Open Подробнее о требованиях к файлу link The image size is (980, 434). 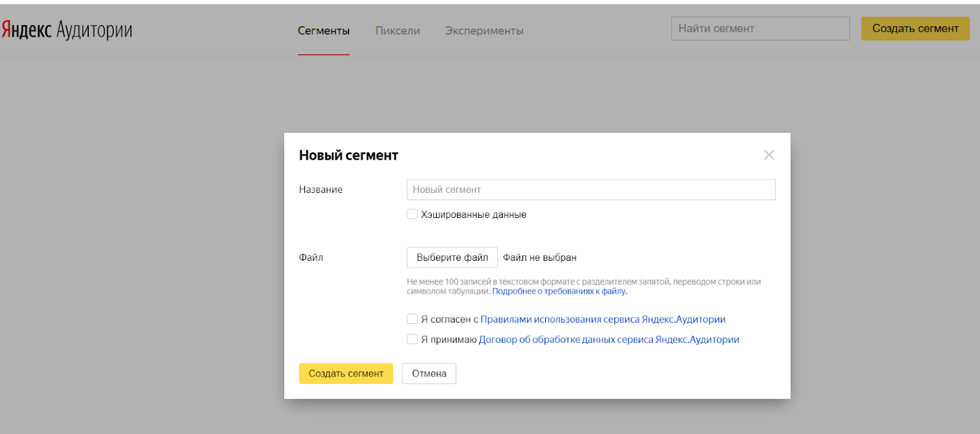(x=560, y=291)
